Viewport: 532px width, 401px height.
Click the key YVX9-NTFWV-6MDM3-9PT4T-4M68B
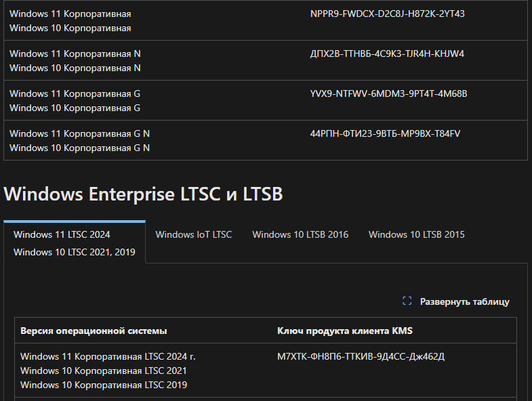388,93
